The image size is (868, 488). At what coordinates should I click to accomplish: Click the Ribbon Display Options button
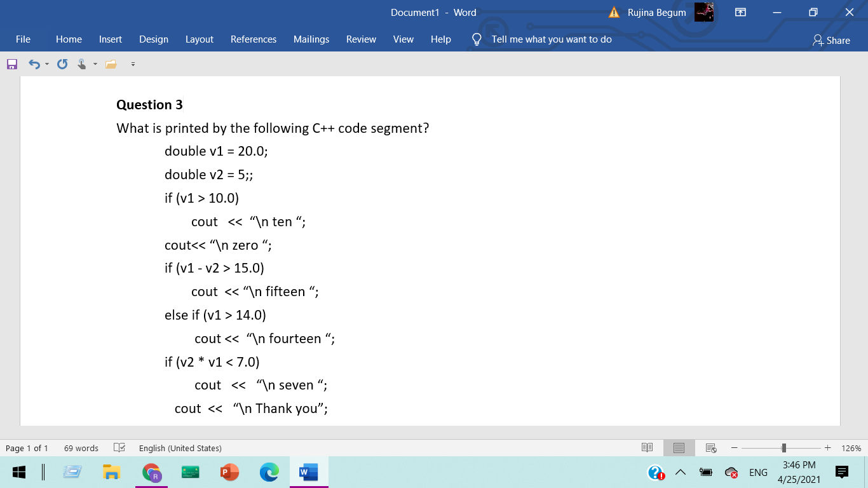pos(740,12)
